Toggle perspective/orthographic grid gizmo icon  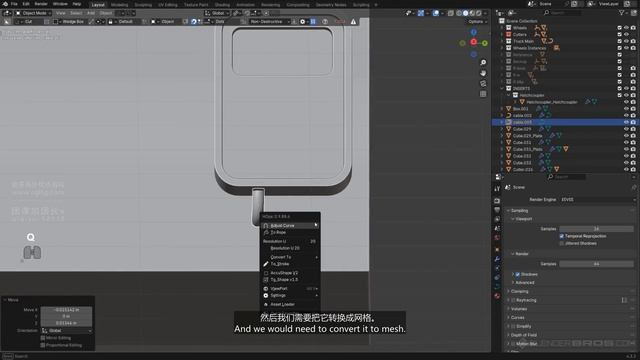[483, 94]
